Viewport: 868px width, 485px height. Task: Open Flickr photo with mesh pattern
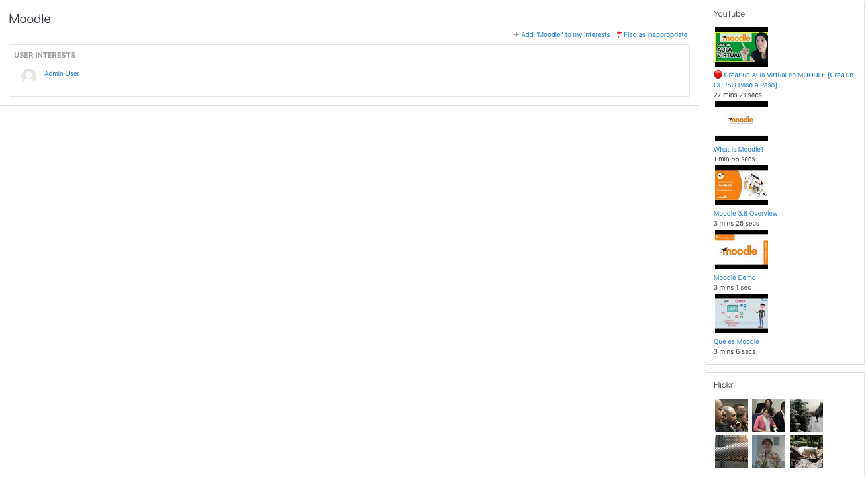tap(732, 451)
